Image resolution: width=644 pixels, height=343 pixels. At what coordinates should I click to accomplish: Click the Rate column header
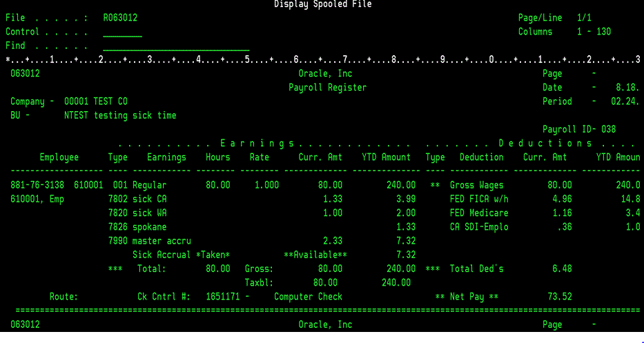pyautogui.click(x=259, y=157)
